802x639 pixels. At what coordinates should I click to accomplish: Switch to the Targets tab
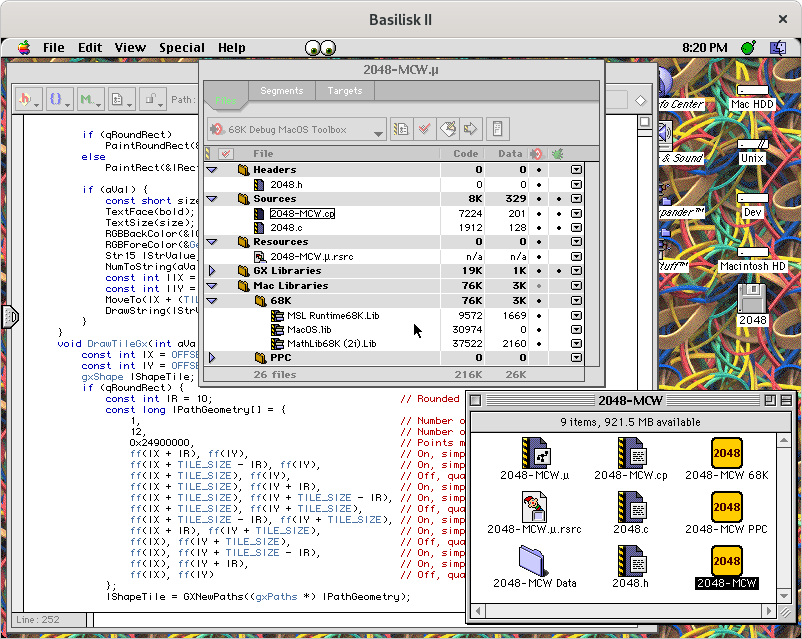point(345,91)
